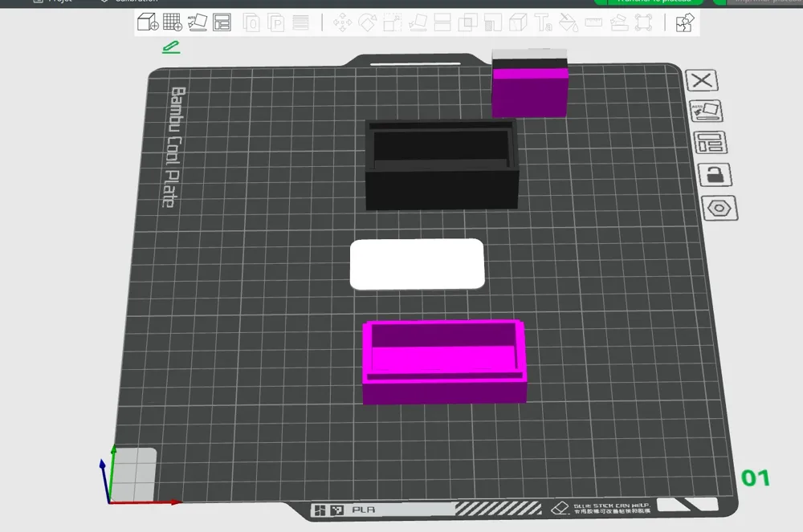This screenshot has height=532, width=803.
Task: Click the green pen to edit the plate name
Action: click(x=171, y=47)
